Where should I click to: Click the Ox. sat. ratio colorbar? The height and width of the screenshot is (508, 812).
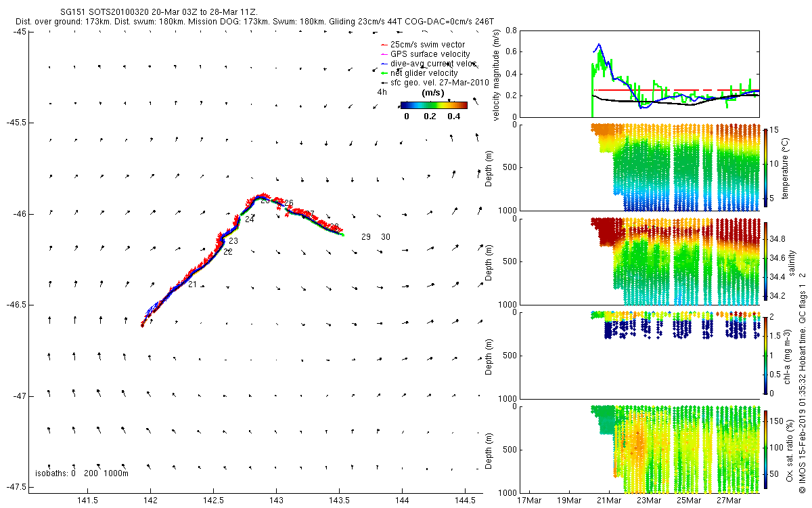click(765, 449)
